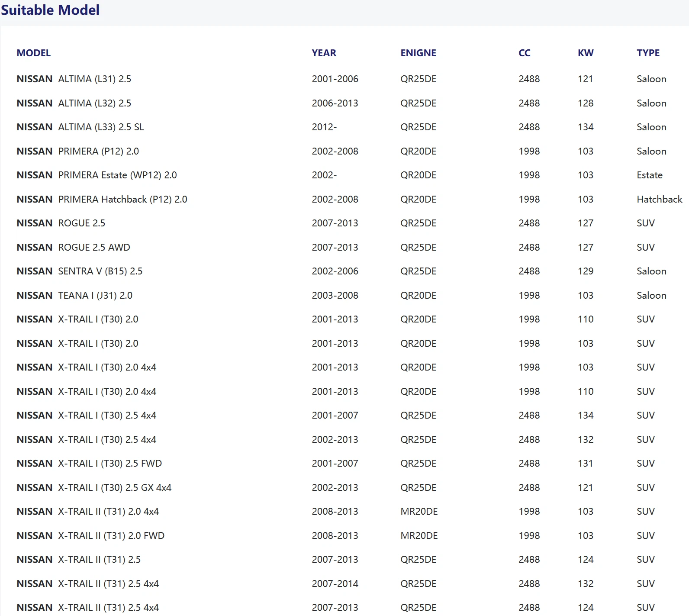Click 132 KW in the 2007-2014 X-TRAIL II row
The image size is (689, 616).
pyautogui.click(x=586, y=584)
